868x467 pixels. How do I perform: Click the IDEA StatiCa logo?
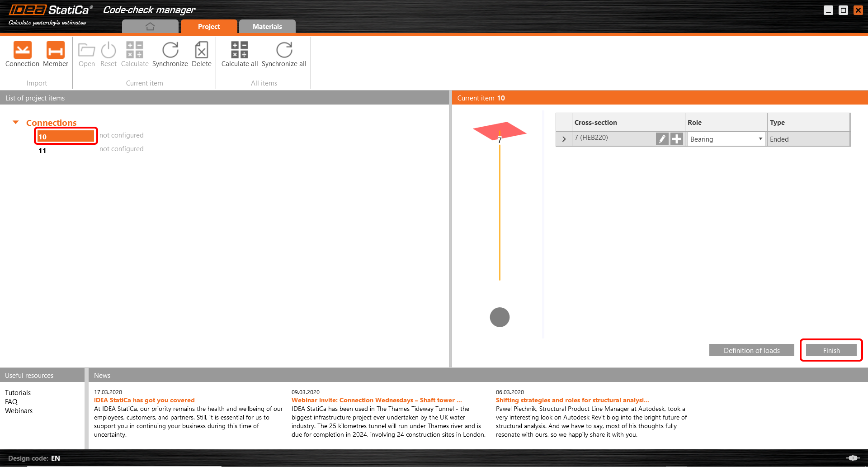pyautogui.click(x=51, y=10)
